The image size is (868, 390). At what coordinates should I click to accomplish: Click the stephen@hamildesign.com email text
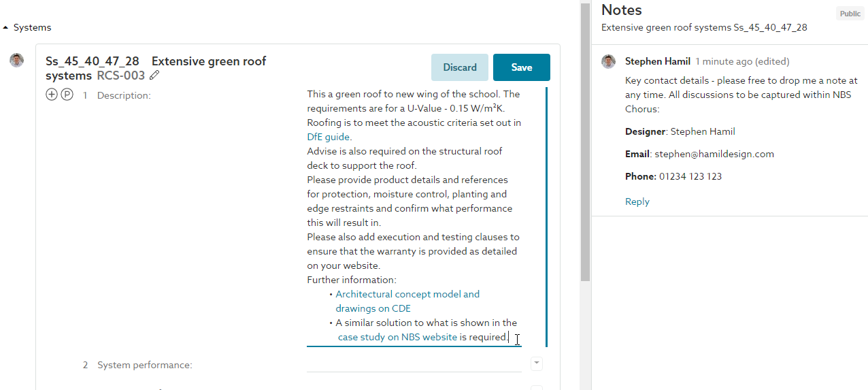[714, 154]
